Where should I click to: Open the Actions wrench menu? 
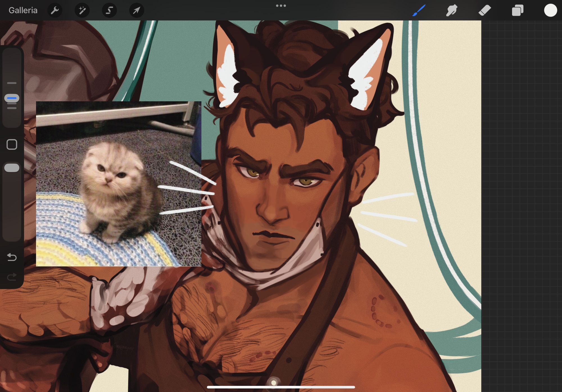pos(55,11)
